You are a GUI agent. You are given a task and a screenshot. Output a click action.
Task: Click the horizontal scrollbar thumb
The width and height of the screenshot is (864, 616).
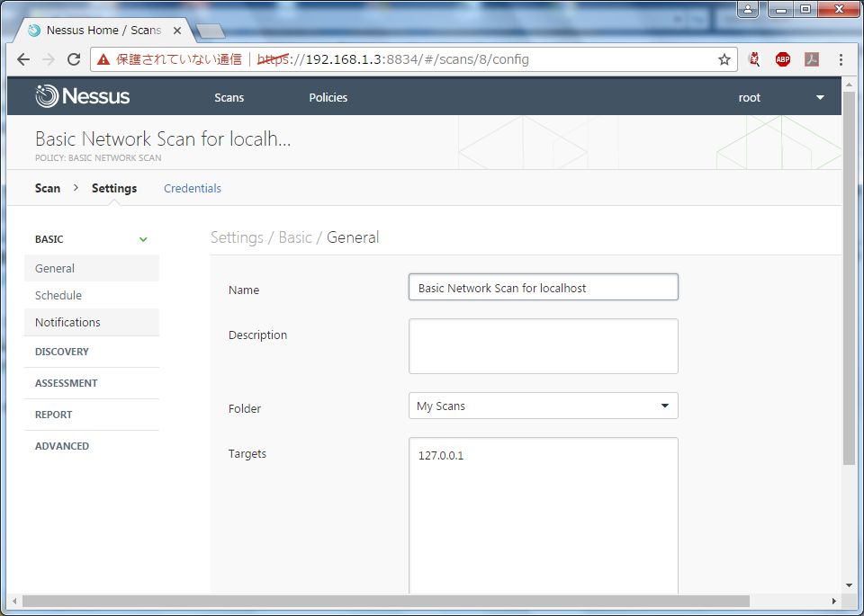[x=386, y=601]
